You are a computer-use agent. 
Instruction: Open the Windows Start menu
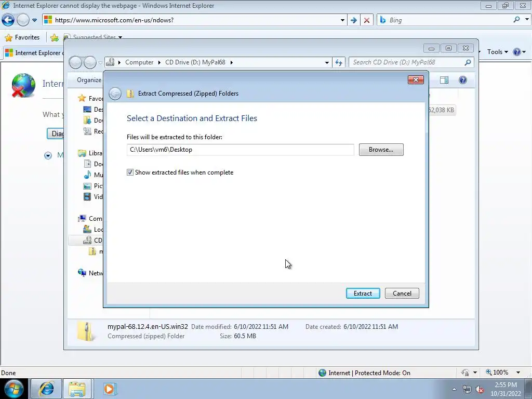click(x=14, y=389)
